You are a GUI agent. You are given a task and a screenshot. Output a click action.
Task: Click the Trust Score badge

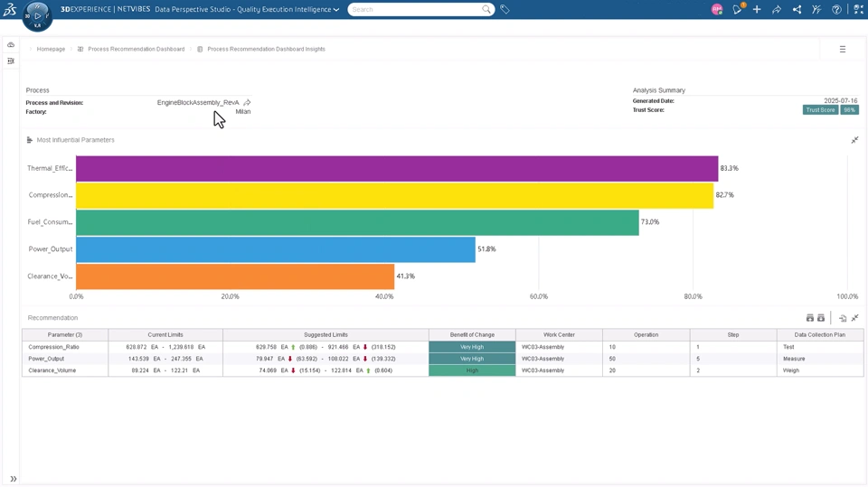[820, 110]
